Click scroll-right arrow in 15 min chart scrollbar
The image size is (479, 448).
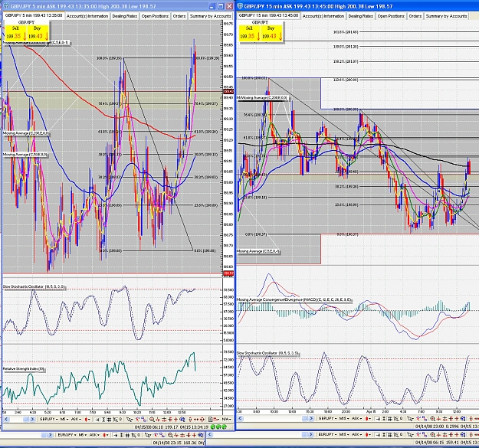311,418
